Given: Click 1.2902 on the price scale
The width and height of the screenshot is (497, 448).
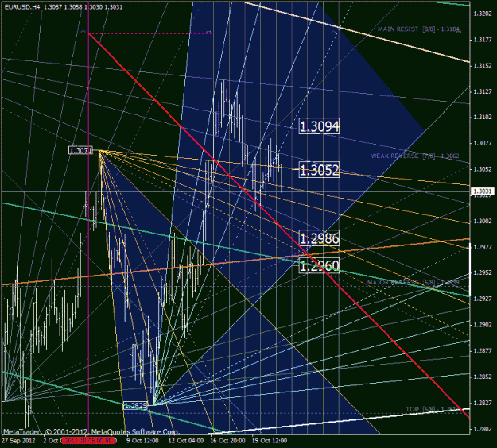Looking at the screenshot, I should 483,325.
